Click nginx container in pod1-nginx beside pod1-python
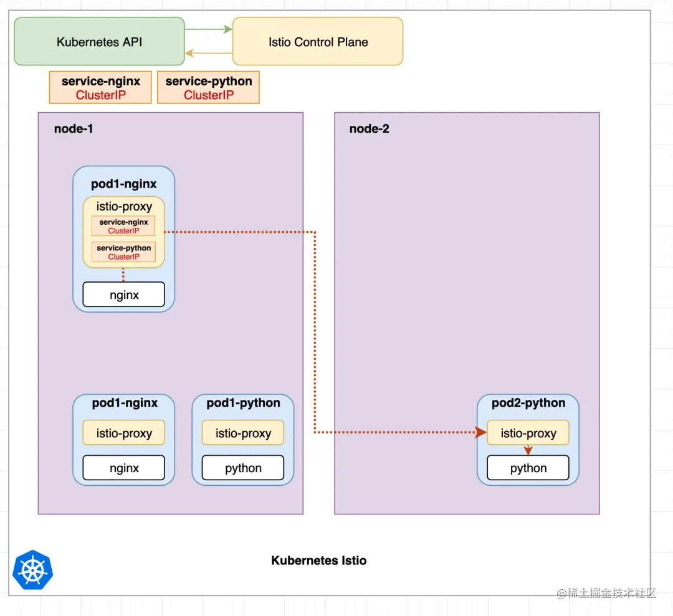This screenshot has height=616, width=673. click(x=123, y=468)
